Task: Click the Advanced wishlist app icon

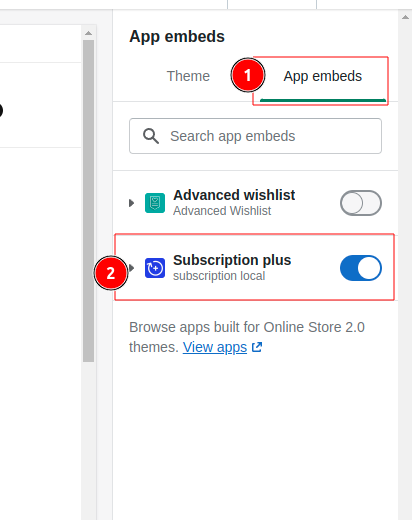Action: (x=155, y=203)
